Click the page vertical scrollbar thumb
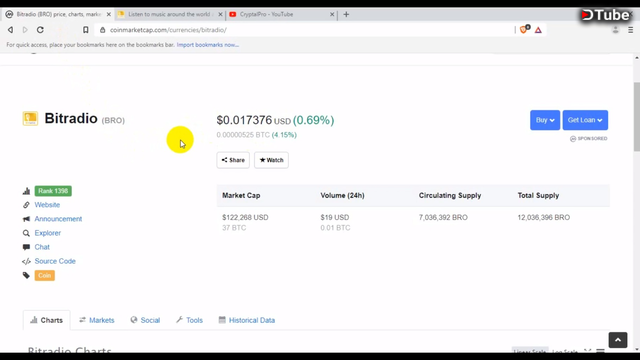This screenshot has height=360, width=640. tap(637, 116)
